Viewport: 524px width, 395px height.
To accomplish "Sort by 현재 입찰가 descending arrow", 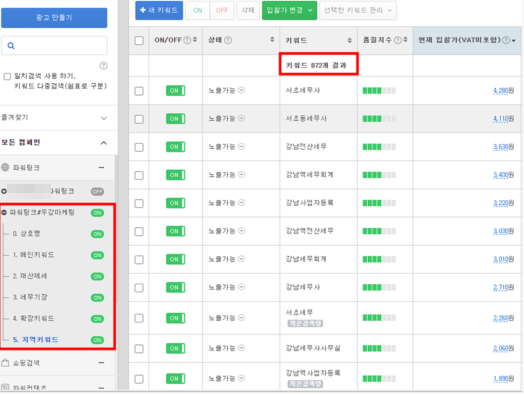I will (x=514, y=40).
